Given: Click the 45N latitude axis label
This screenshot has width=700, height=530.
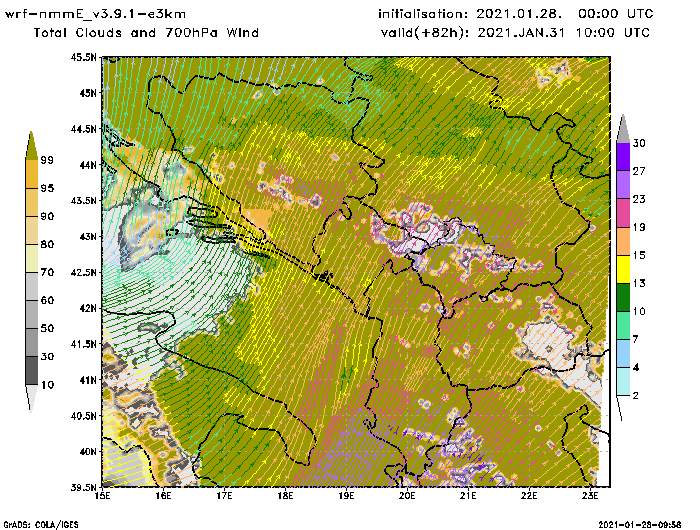Looking at the screenshot, I should tap(88, 93).
